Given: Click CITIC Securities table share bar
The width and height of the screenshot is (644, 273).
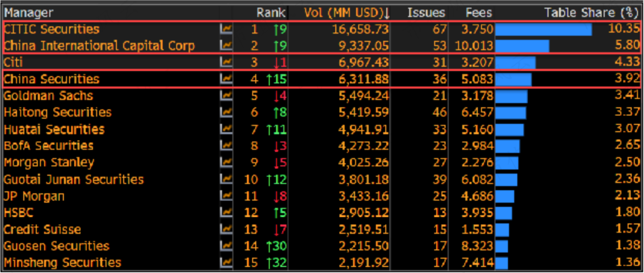Looking at the screenshot, I should (544, 30).
